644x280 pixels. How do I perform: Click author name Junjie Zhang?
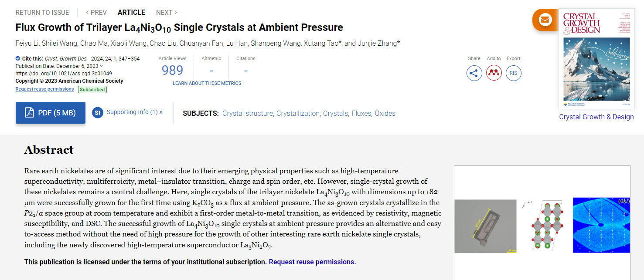click(x=378, y=43)
